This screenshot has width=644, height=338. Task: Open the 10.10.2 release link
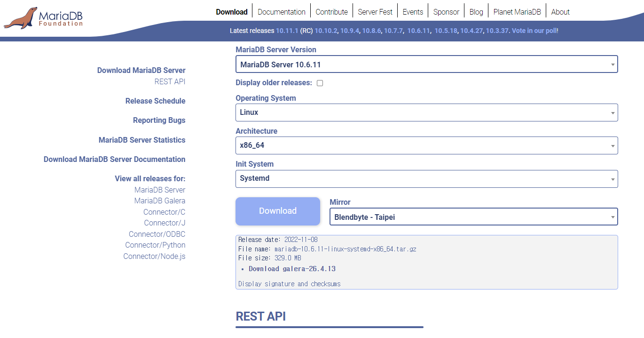pos(326,31)
